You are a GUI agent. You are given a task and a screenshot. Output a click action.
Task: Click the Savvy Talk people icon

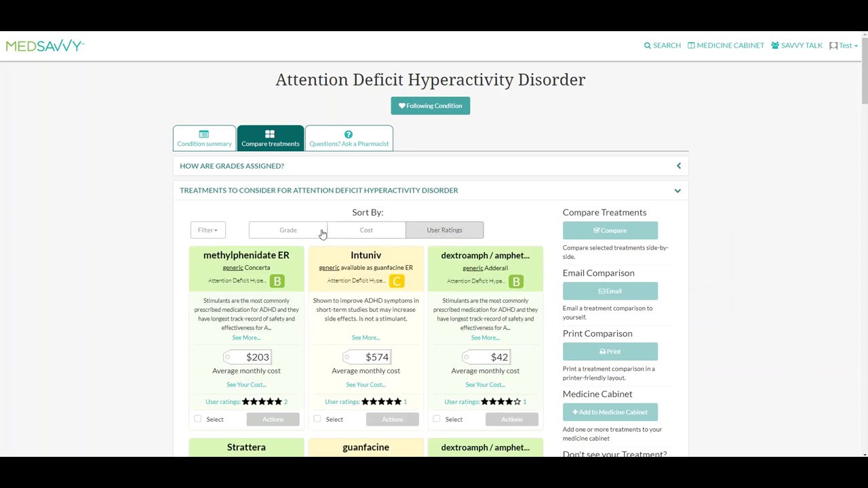pos(775,45)
